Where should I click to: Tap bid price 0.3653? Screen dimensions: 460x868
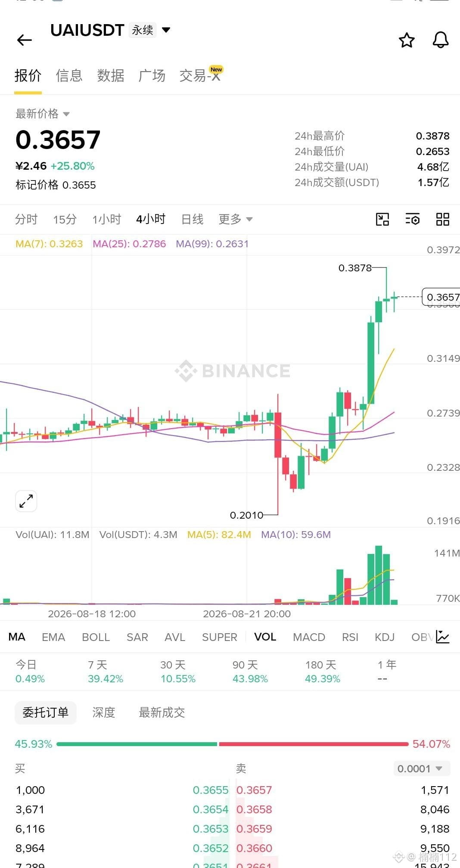tap(211, 829)
